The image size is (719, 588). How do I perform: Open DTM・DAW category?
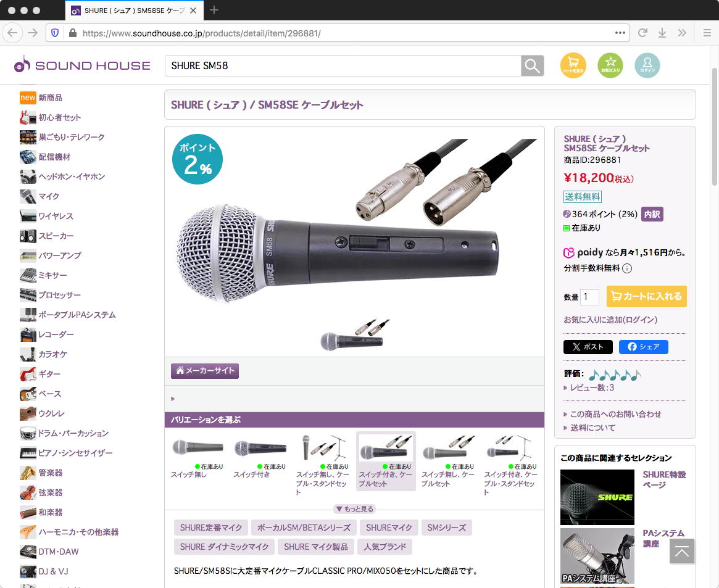[x=49, y=551]
